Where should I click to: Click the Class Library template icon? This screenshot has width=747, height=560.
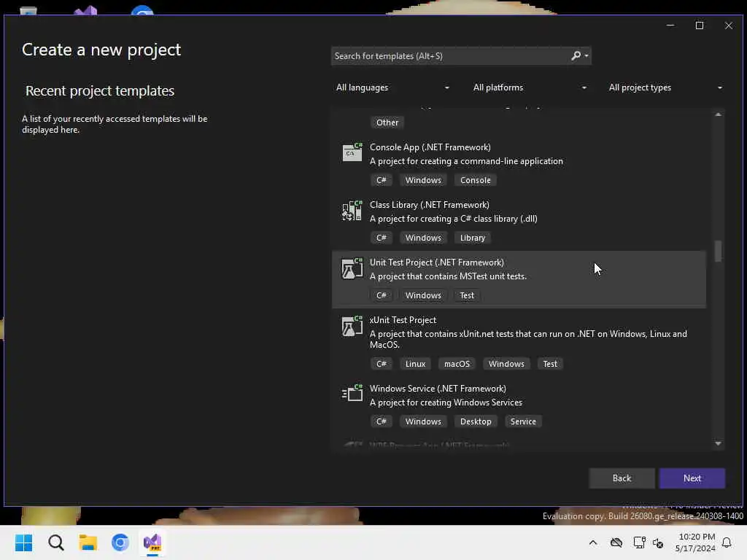coord(352,210)
